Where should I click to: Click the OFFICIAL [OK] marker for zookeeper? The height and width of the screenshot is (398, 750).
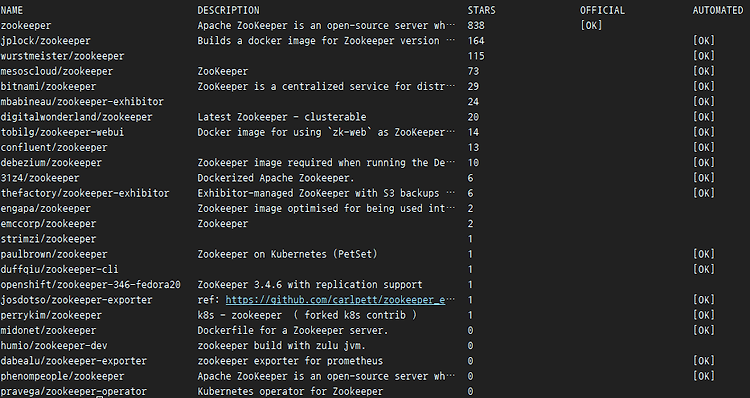click(x=591, y=25)
